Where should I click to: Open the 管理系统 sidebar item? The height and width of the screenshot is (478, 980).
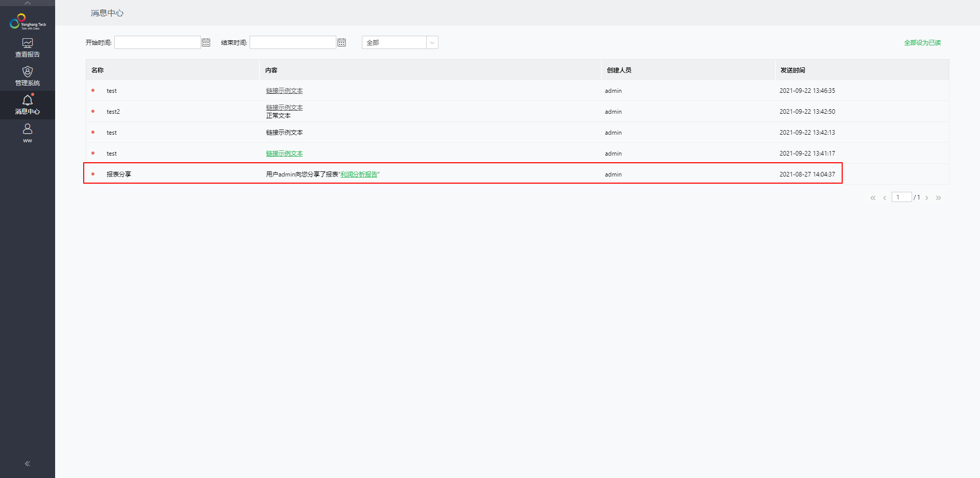(x=28, y=75)
